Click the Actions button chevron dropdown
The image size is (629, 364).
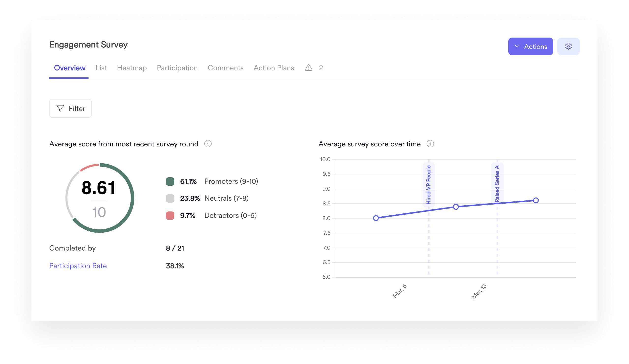(x=518, y=46)
